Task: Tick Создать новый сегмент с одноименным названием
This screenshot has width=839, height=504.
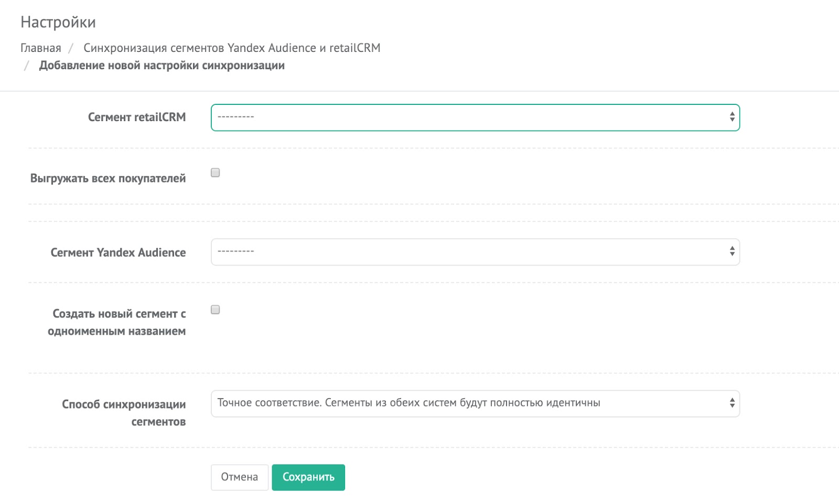Action: point(215,309)
